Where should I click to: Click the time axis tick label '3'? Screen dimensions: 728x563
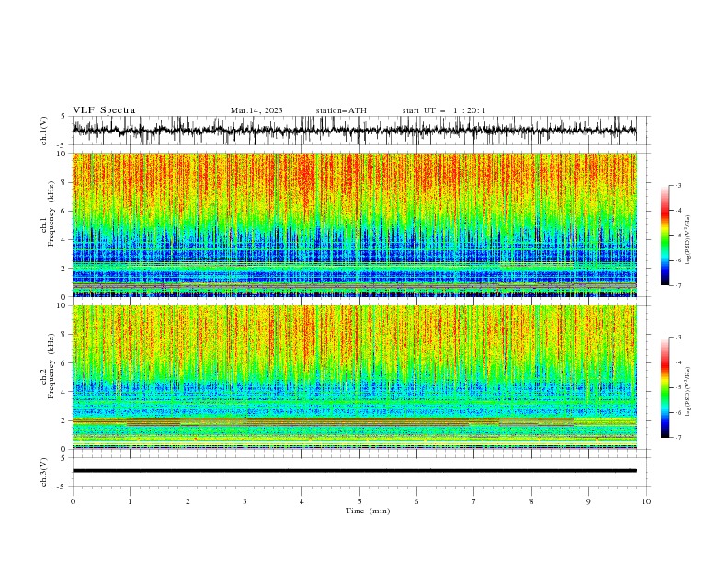click(245, 501)
